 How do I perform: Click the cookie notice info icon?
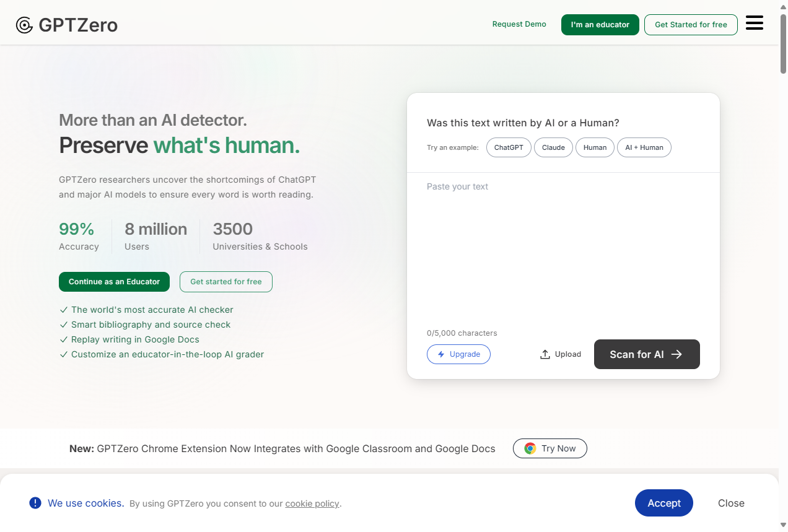coord(35,503)
